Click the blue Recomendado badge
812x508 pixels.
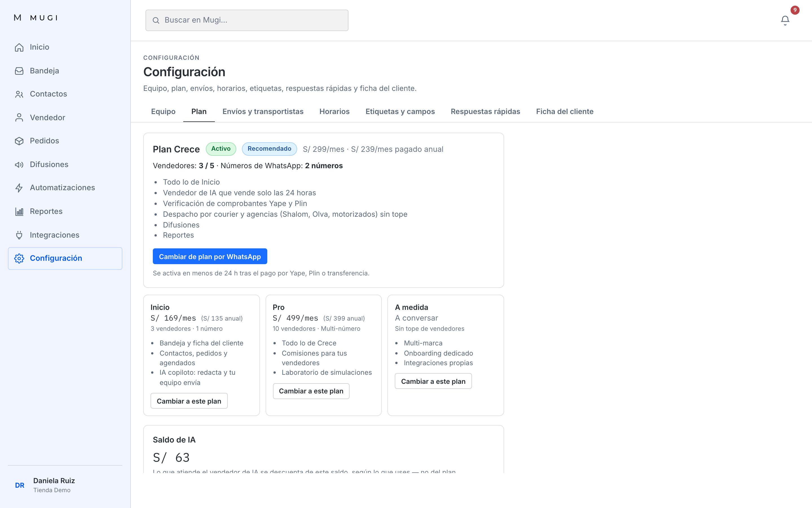tap(270, 149)
